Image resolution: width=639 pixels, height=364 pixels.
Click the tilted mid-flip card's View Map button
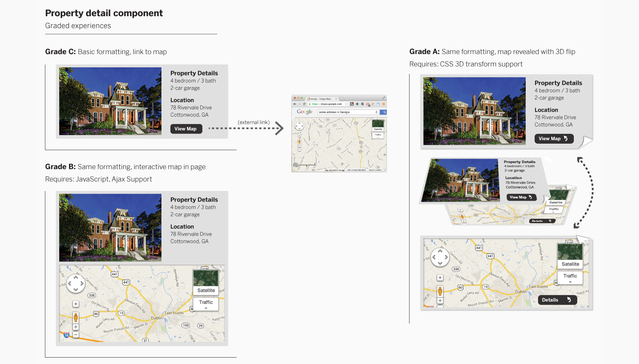[522, 197]
